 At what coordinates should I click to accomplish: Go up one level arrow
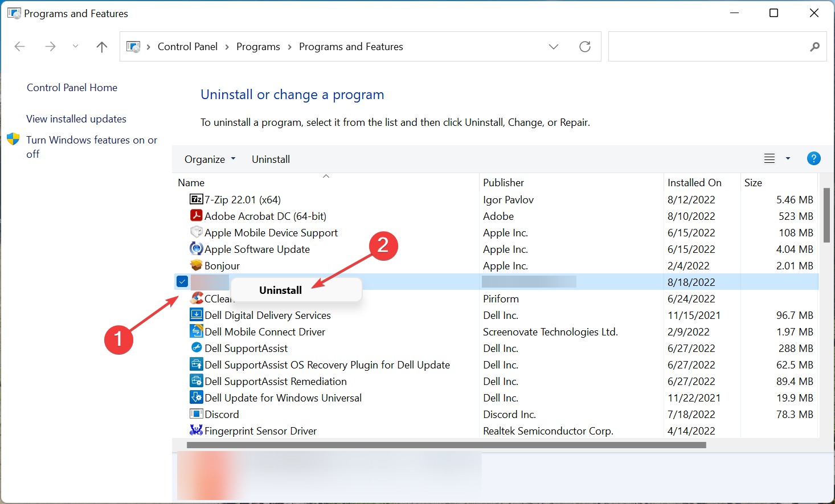(x=102, y=47)
